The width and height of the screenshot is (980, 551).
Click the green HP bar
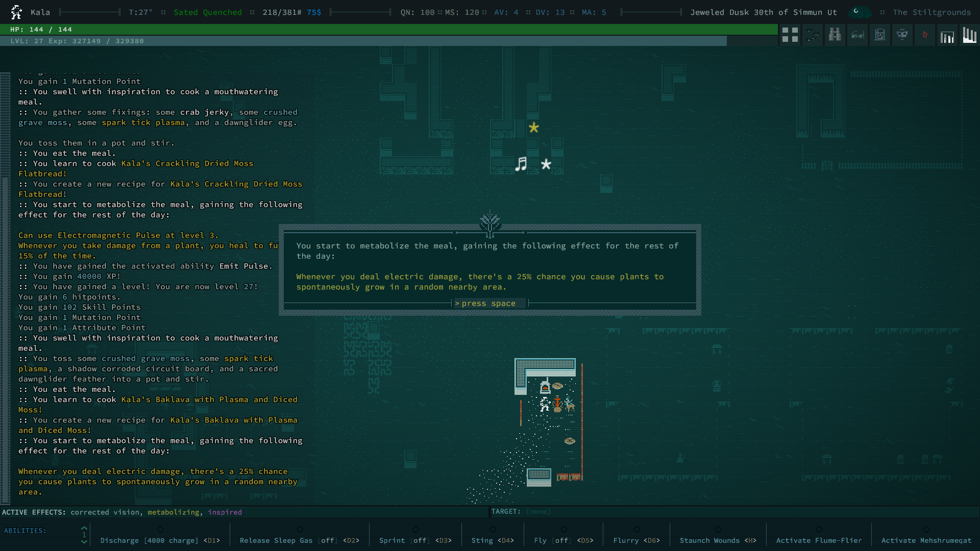(x=388, y=30)
